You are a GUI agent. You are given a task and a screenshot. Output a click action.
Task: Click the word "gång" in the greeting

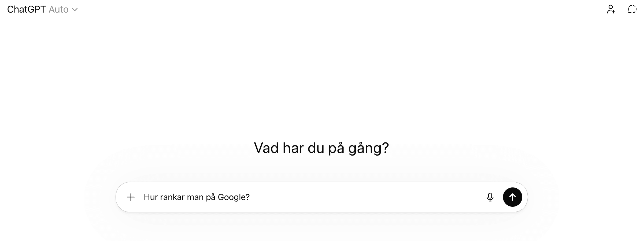click(x=365, y=148)
